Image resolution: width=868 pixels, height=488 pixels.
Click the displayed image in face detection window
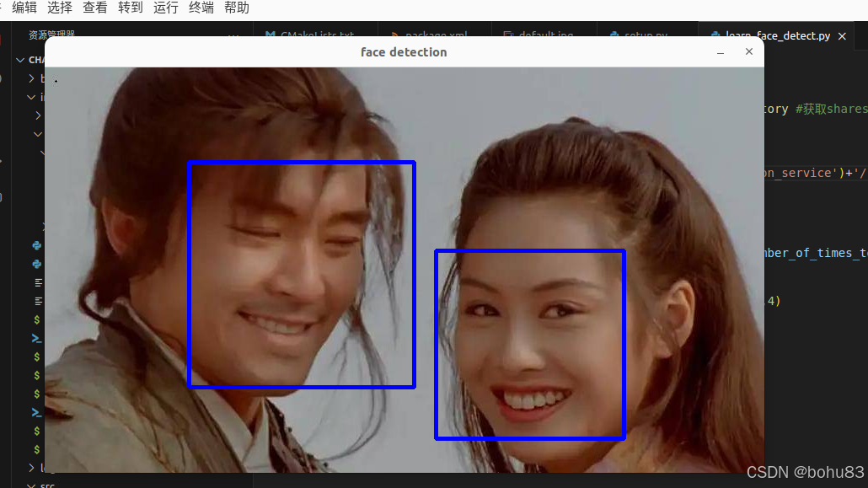tap(405, 271)
